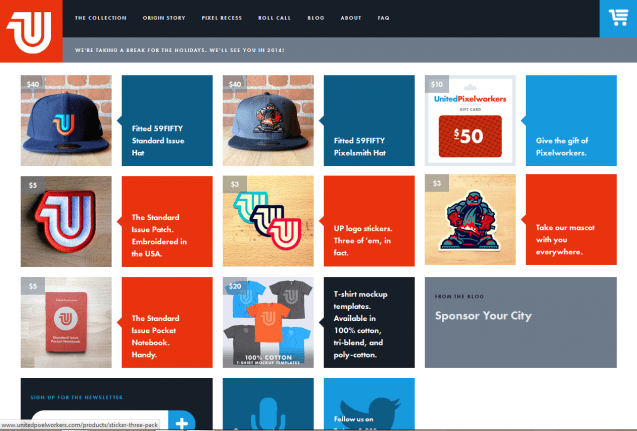View the red pocket notebook photo
637x431 pixels.
coord(66,323)
